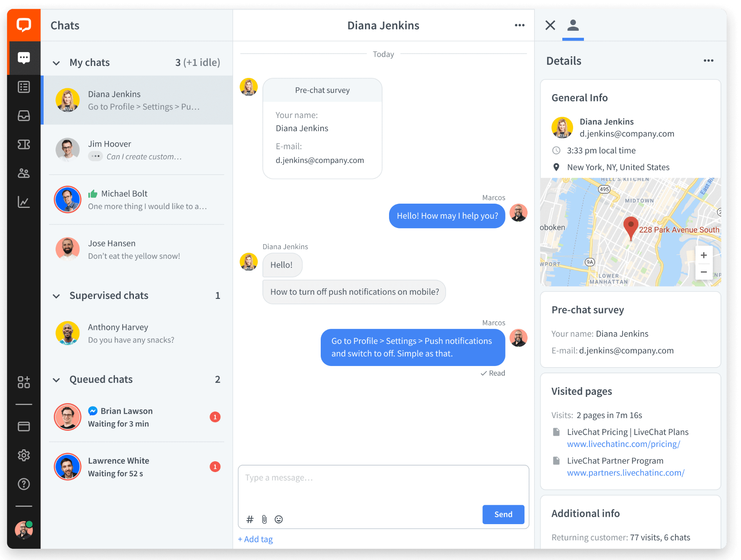Collapse the Supervised chats section
The height and width of the screenshot is (560, 741).
point(56,296)
